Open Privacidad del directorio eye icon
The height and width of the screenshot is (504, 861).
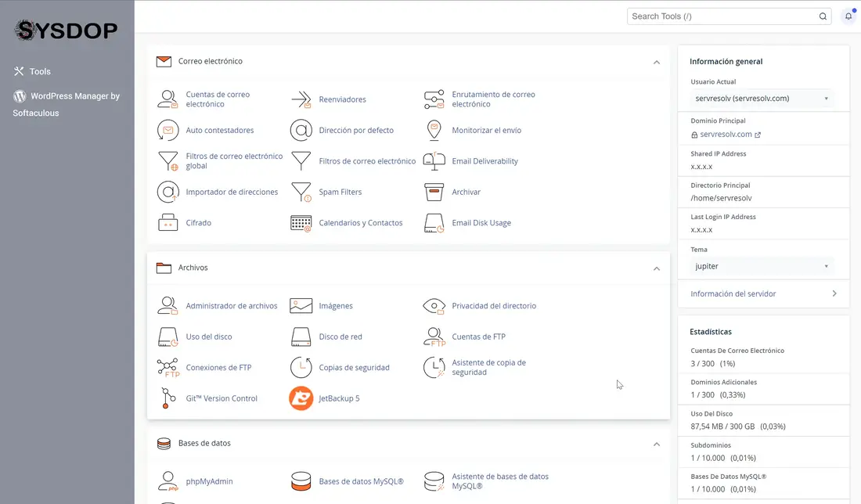434,306
